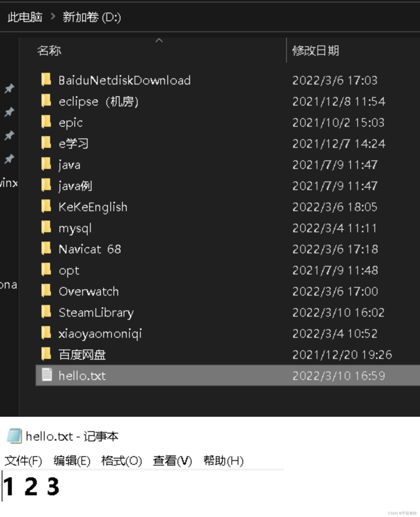
Task: Click the sort arrow above the 名称 column
Action: [159, 41]
